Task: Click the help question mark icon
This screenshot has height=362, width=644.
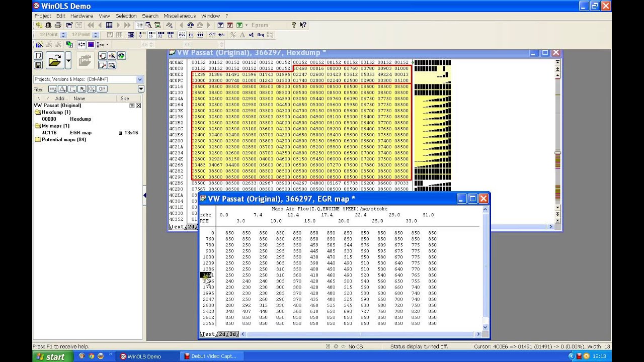Action: point(294,25)
